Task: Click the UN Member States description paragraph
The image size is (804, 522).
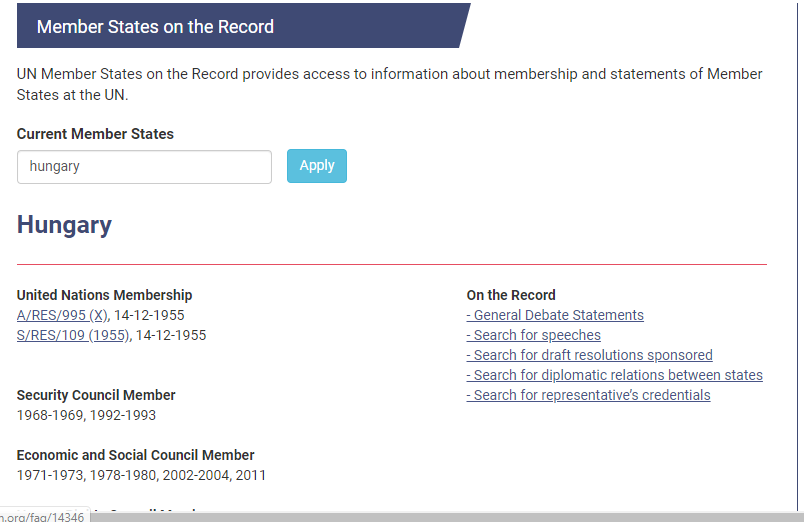Action: [389, 84]
